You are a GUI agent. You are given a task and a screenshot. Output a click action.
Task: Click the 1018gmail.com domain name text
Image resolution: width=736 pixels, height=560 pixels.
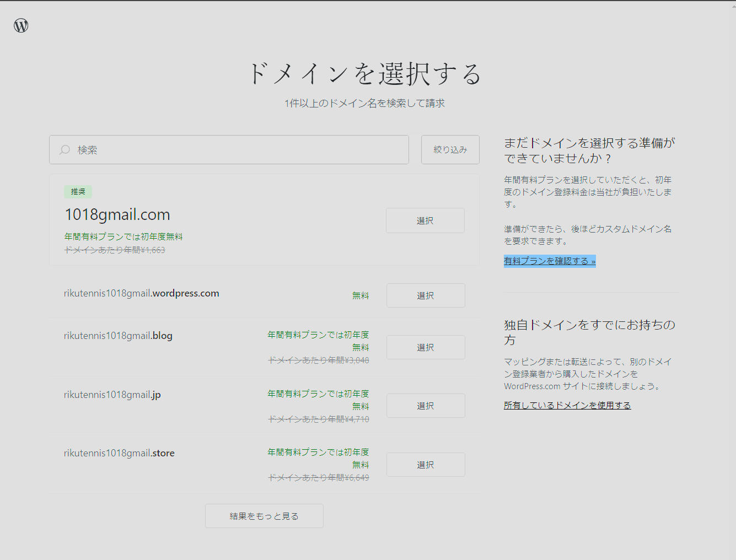pos(117,214)
